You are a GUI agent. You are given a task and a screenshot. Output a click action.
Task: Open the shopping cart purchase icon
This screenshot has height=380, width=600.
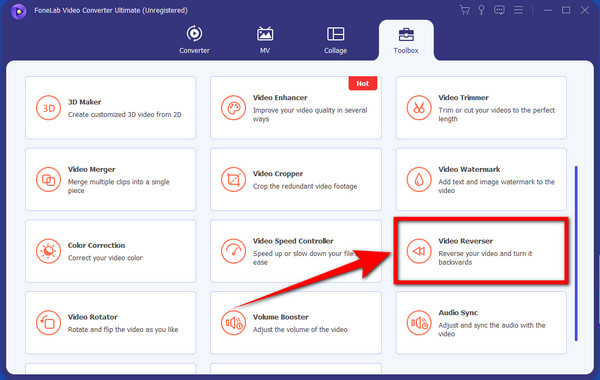tap(465, 10)
